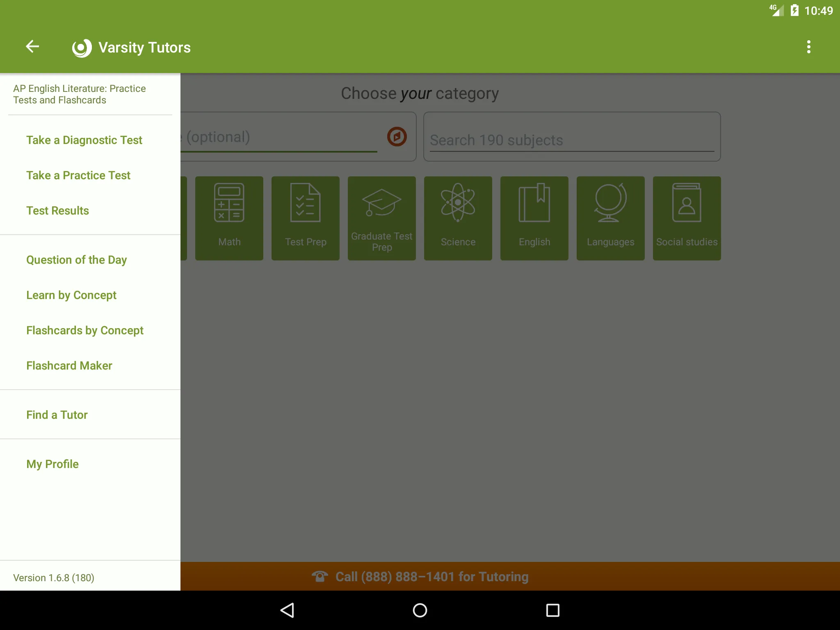Toggle the navigation back arrow
The height and width of the screenshot is (630, 840).
[34, 47]
